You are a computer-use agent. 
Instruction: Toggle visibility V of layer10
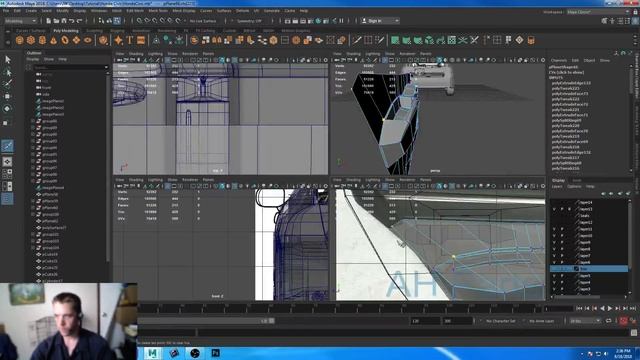coord(554,236)
